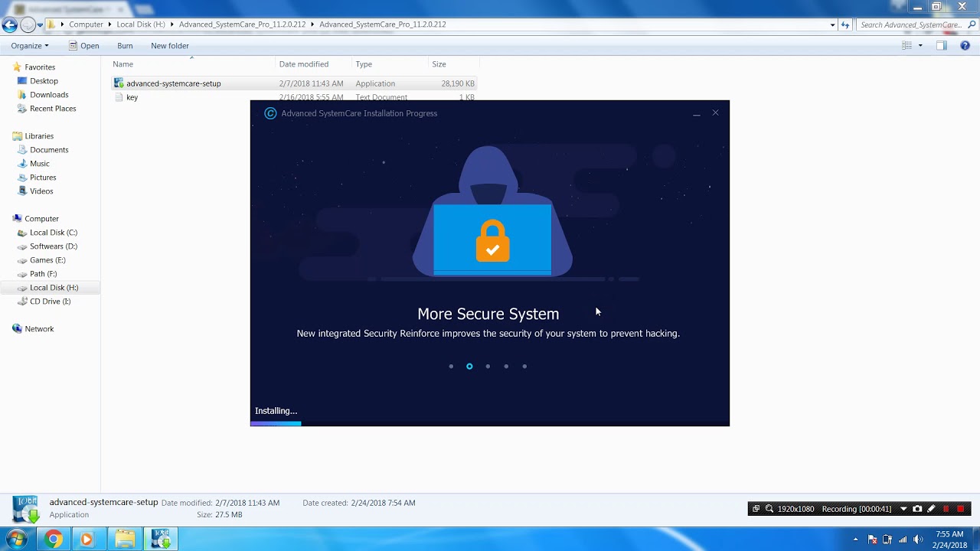
Task: Click Network in the navigation pane
Action: pyautogui.click(x=39, y=329)
